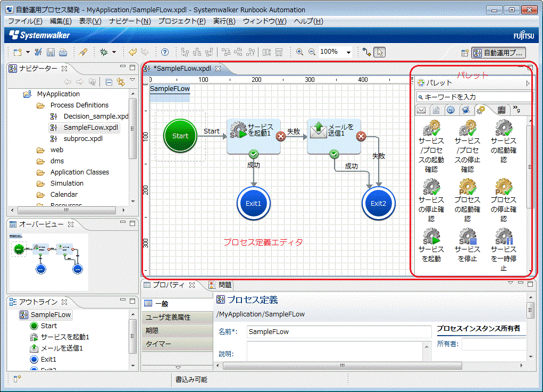Select the mail category palette tab
The image size is (543, 392).
point(421,110)
